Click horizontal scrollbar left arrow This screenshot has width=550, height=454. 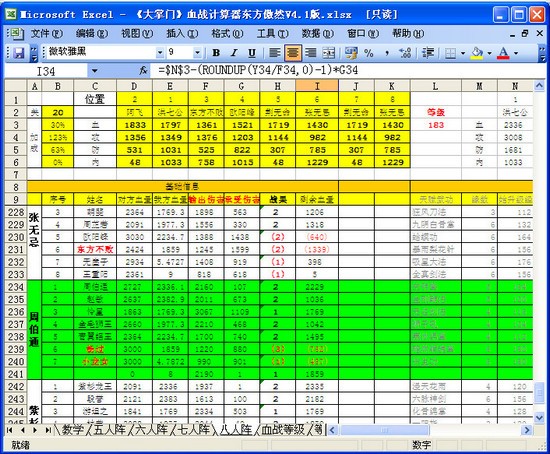pyautogui.click(x=332, y=430)
